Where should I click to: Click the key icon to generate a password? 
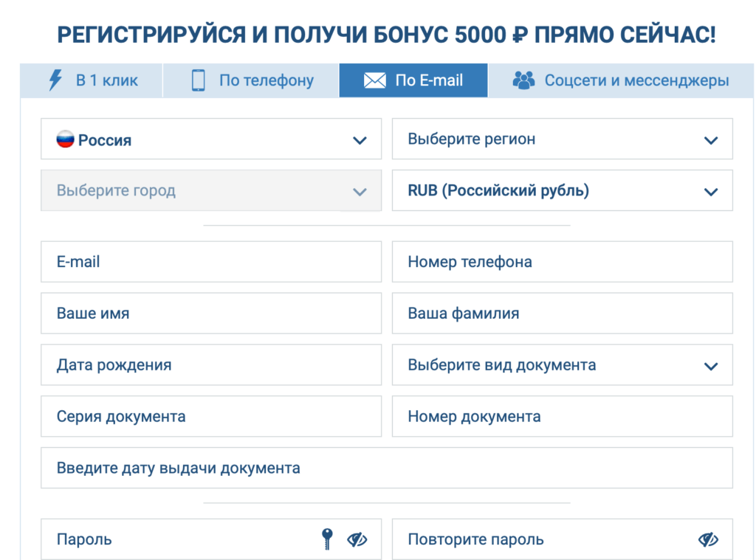(x=326, y=539)
